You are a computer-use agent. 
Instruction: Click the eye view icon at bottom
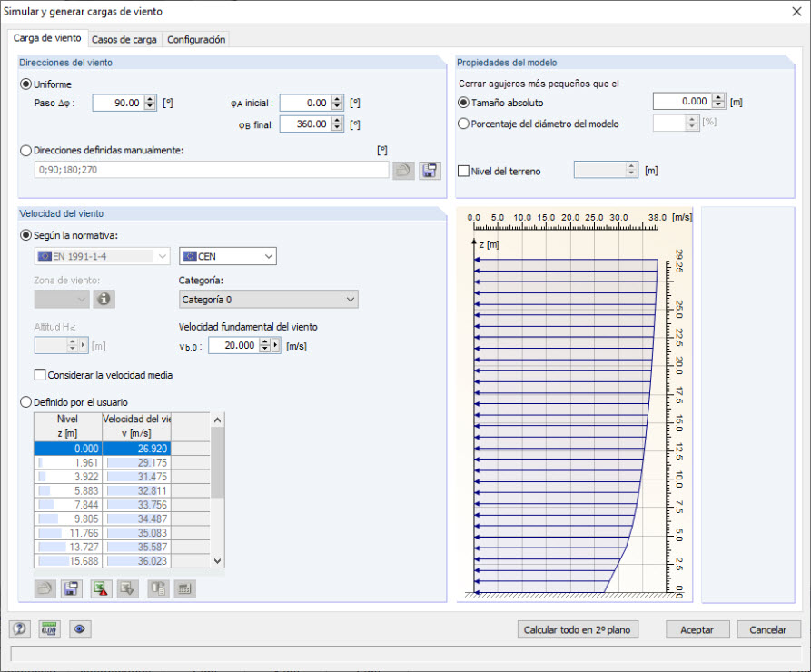(80, 629)
